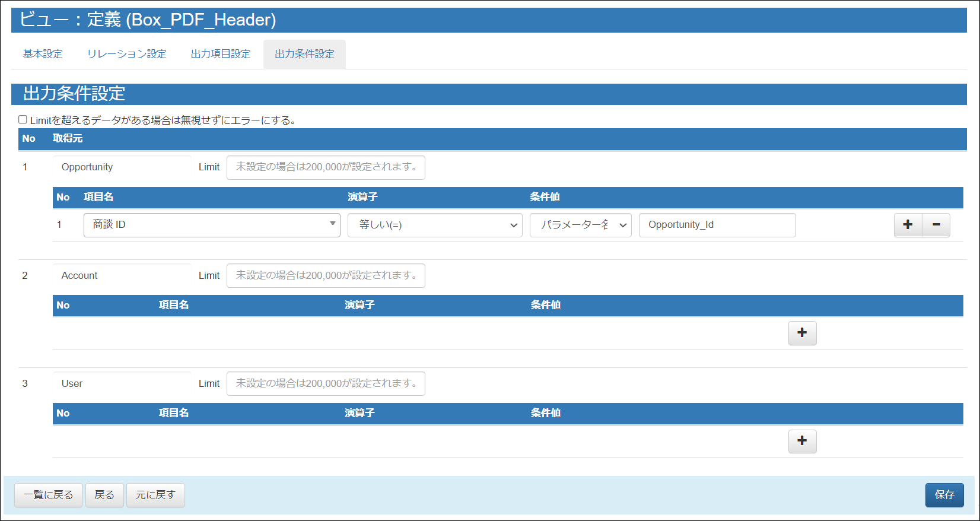Click the Account Limit input field
980x521 pixels.
(x=326, y=275)
